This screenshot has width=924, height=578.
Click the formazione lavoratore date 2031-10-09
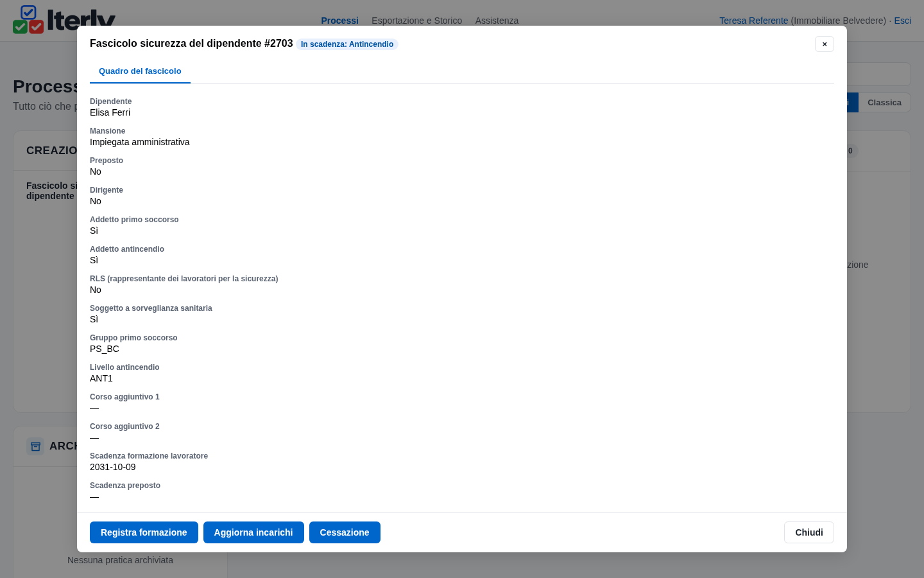[x=113, y=467]
